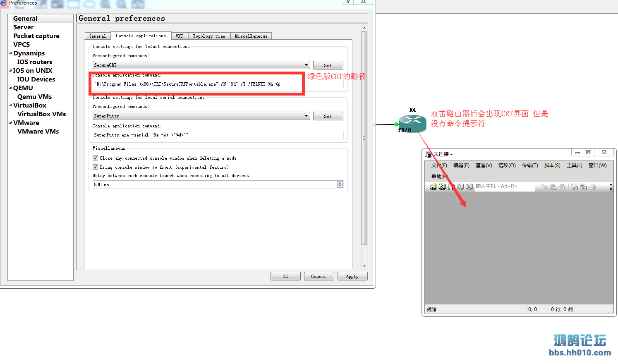Click the Reconnect icon in SecureCRT toolbar
618x364 pixels.
pos(460,187)
